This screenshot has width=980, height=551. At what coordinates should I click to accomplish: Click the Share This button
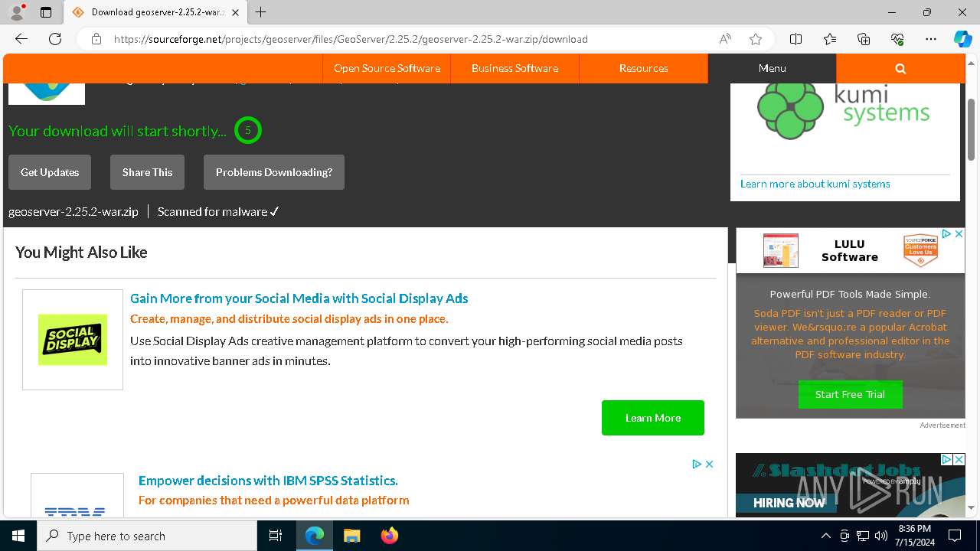pos(147,172)
